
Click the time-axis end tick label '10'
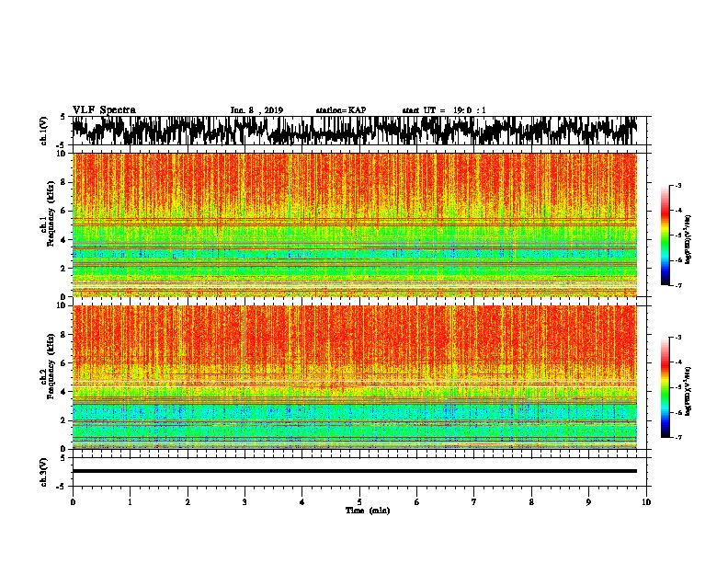[646, 502]
